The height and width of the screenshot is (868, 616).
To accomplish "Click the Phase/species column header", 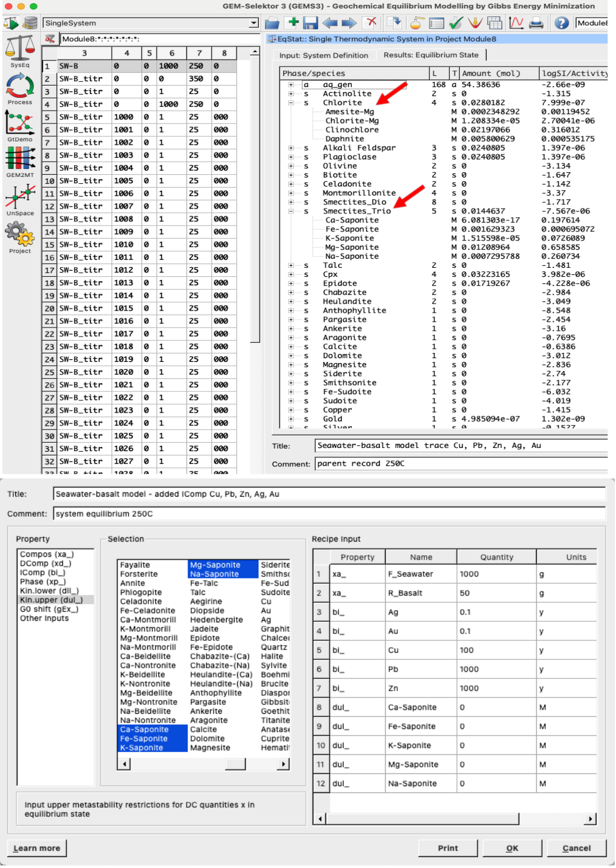I will point(354,73).
